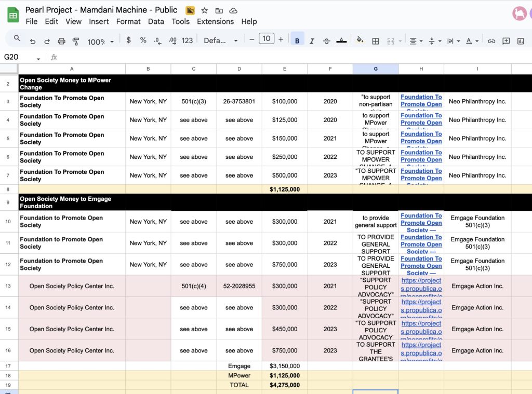This screenshot has height=394, width=532.
Task: Expand the horizontal align dropdown
Action: coord(416,41)
